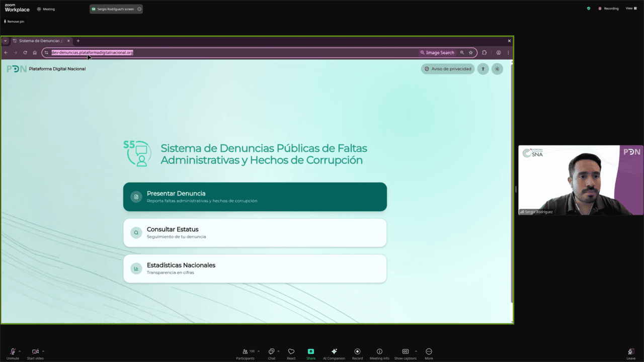This screenshot has width=644, height=362.
Task: Open the Chat panel
Action: 271,352
